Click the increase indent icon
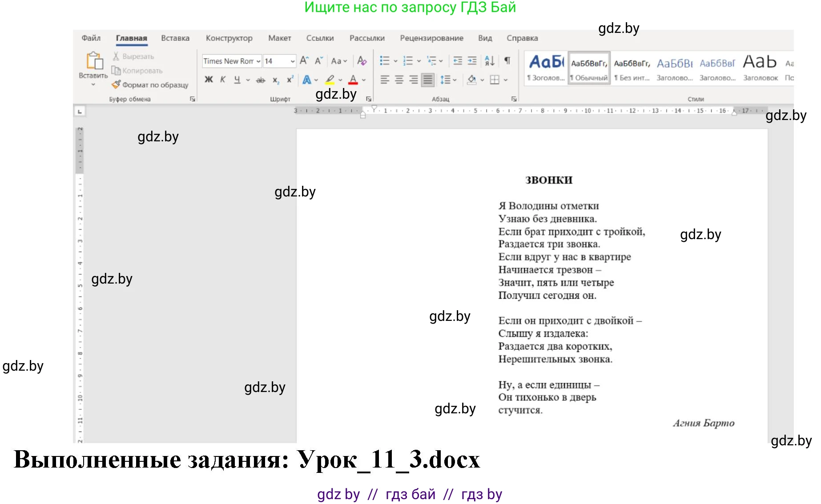Viewport: 821px width, 504px height. 472,61
